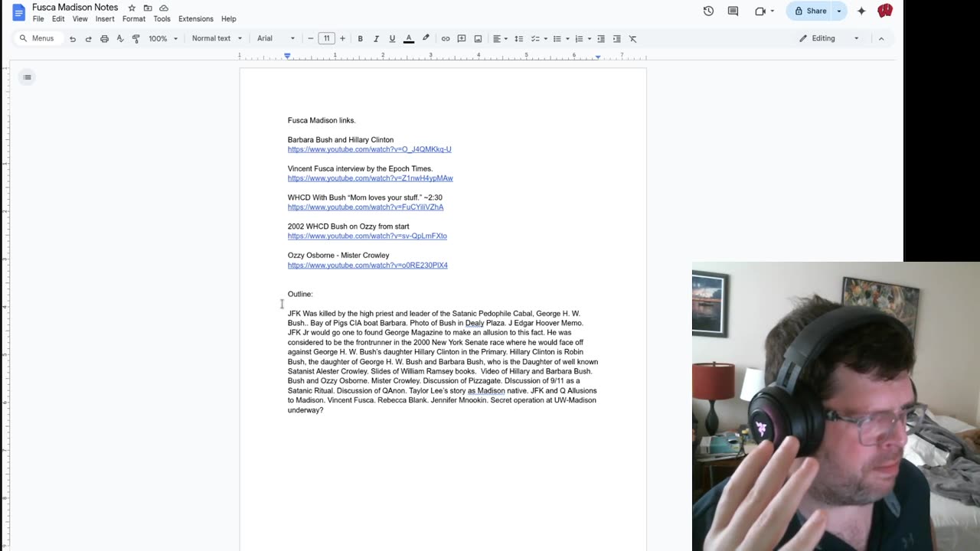Toggle italic formatting
Viewport: 980px width, 551px height.
tap(376, 38)
